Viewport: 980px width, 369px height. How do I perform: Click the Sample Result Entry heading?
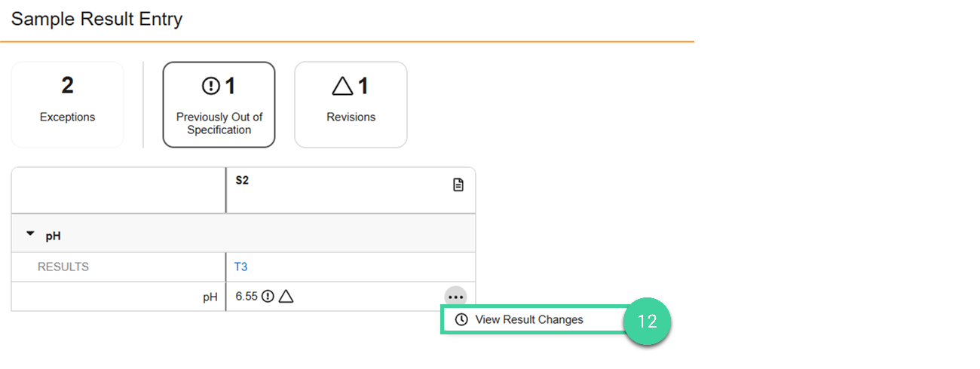[96, 19]
